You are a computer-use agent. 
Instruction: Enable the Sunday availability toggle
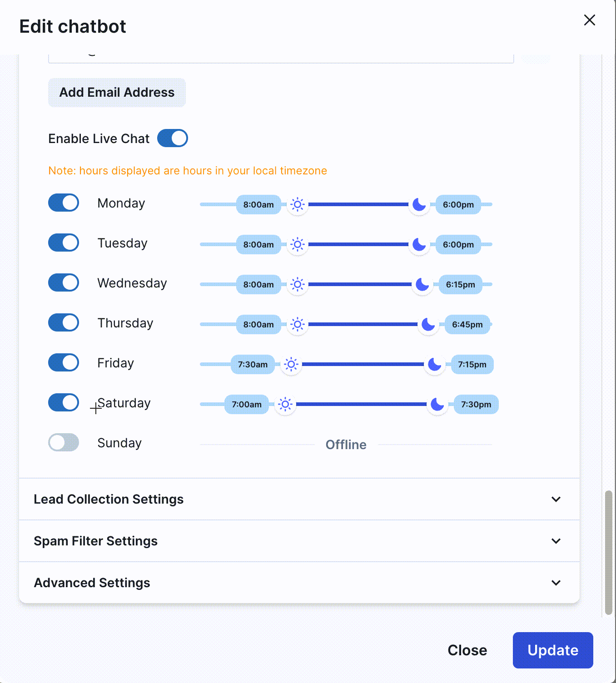tap(64, 443)
